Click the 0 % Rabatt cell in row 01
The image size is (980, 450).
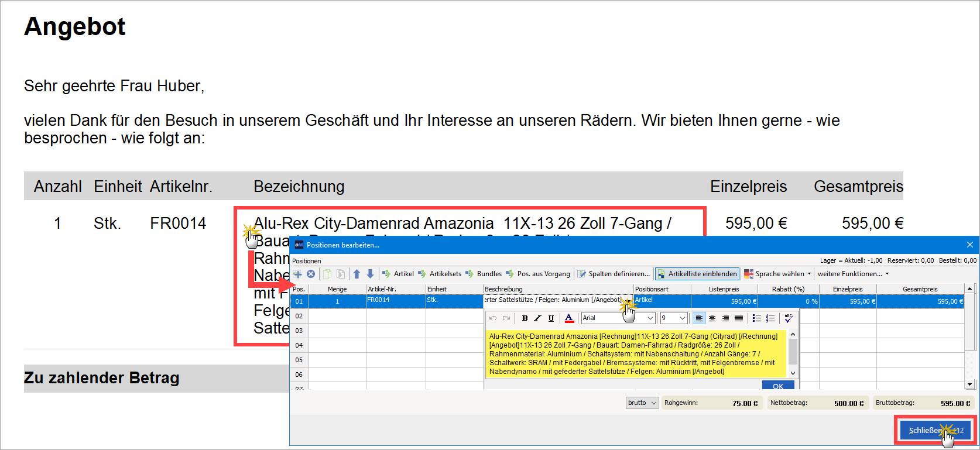coord(788,301)
